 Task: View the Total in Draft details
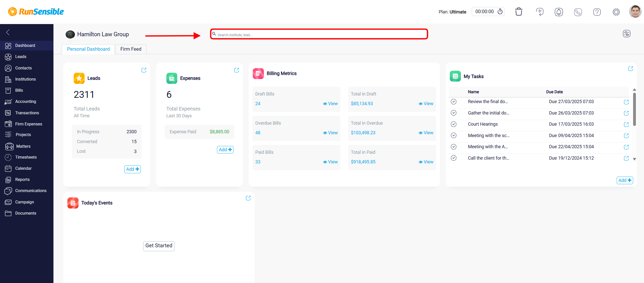click(x=426, y=104)
